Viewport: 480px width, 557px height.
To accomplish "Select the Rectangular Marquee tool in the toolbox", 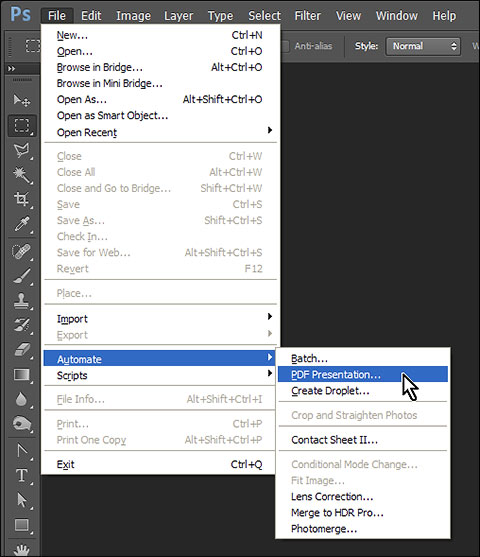I will click(x=22, y=125).
